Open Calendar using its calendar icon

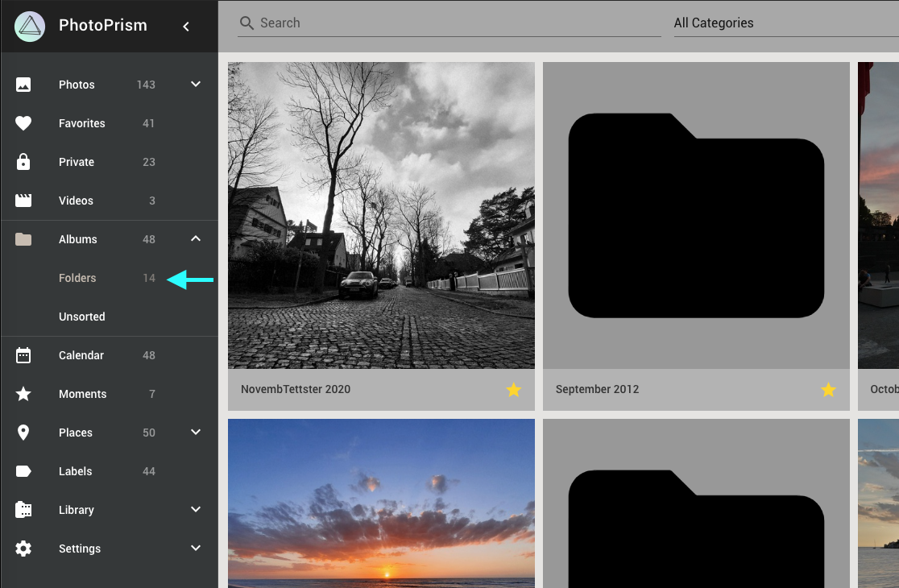tap(23, 355)
